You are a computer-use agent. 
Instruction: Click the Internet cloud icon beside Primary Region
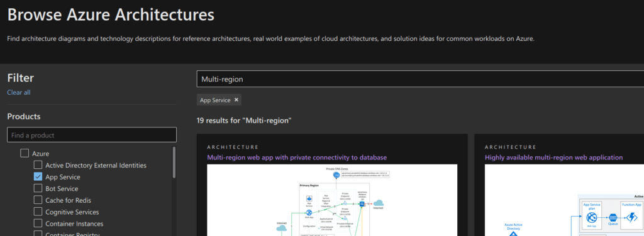tap(378, 203)
